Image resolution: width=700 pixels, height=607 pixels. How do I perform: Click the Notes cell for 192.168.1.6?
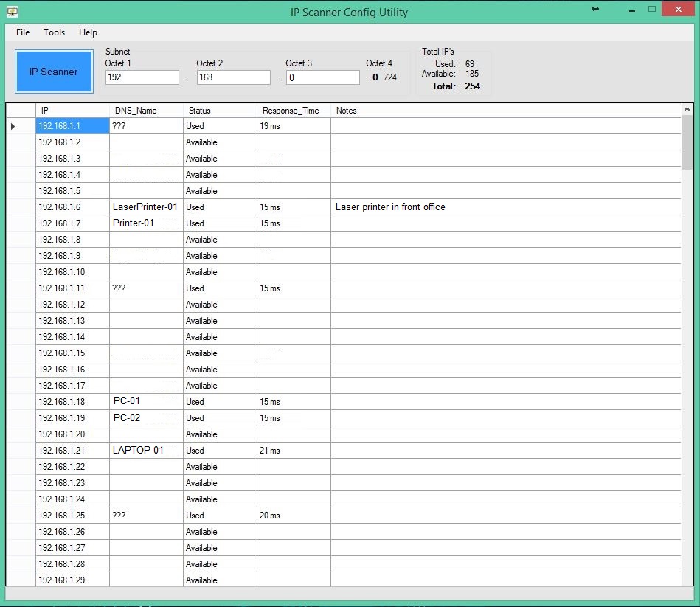click(x=505, y=207)
